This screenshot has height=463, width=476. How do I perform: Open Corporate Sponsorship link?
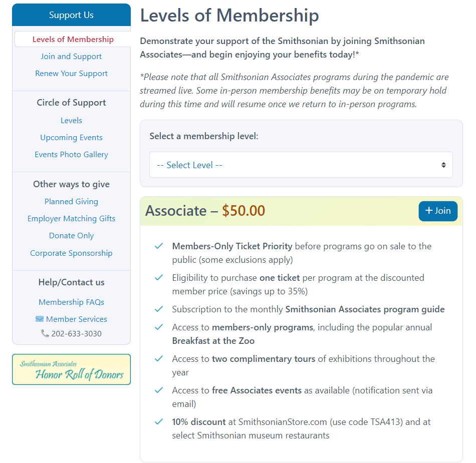(71, 253)
